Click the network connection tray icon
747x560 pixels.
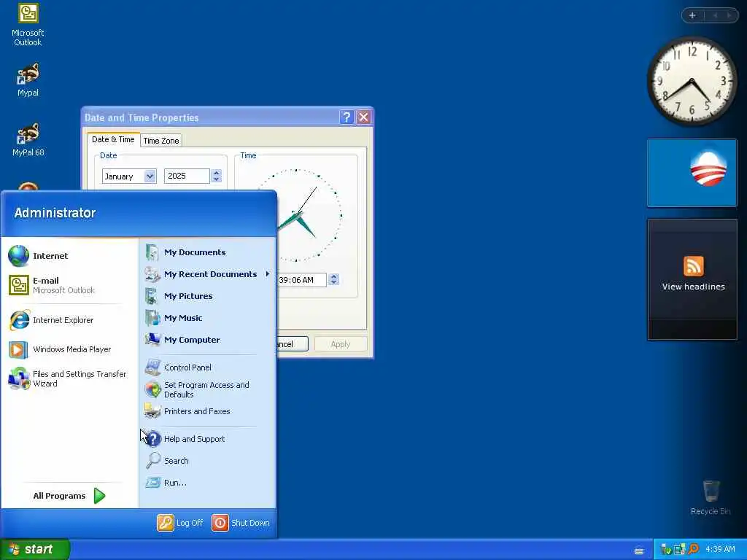point(680,550)
